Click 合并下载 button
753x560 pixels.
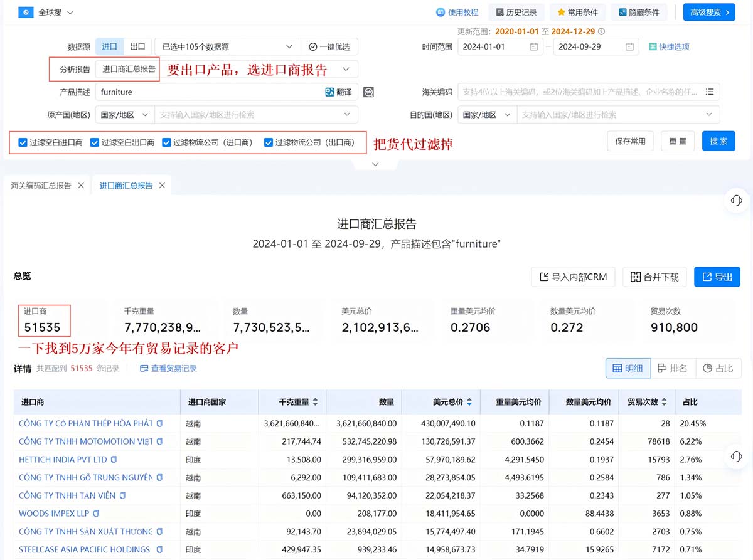coord(654,277)
